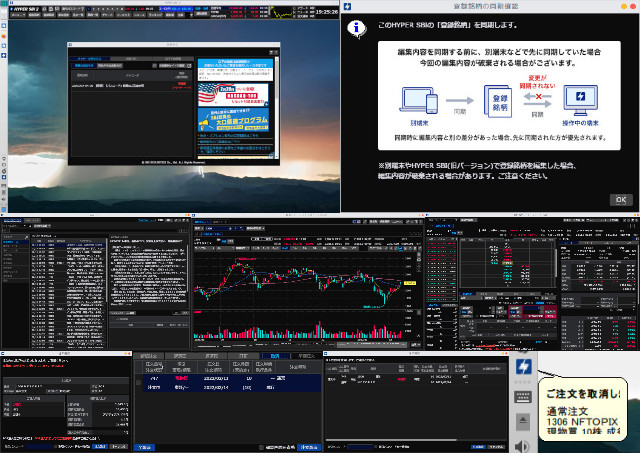Viewport: 640px width, 453px height.
Task: Click lightning app icon in sync dialog title bar
Action: pyautogui.click(x=347, y=7)
